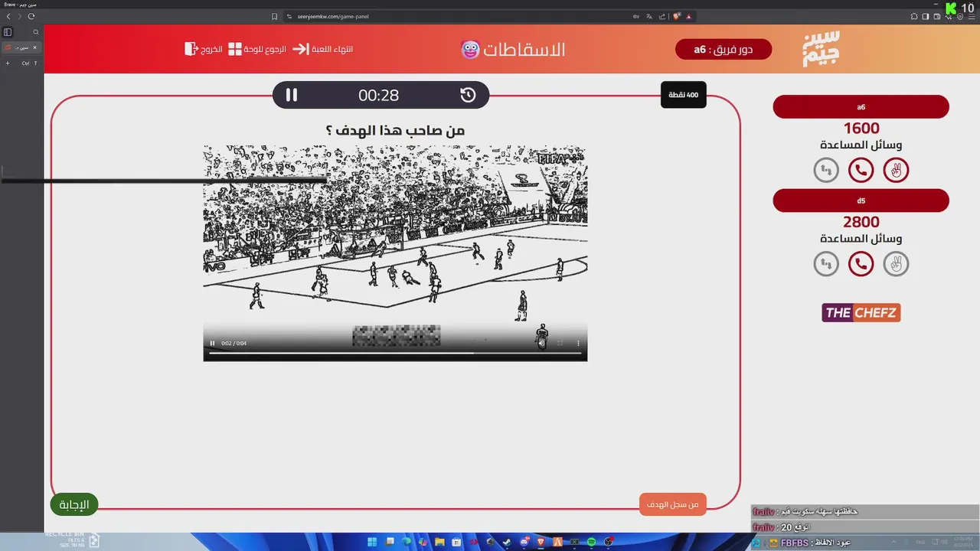Reset the countdown timer
The image size is (980, 551).
click(468, 95)
